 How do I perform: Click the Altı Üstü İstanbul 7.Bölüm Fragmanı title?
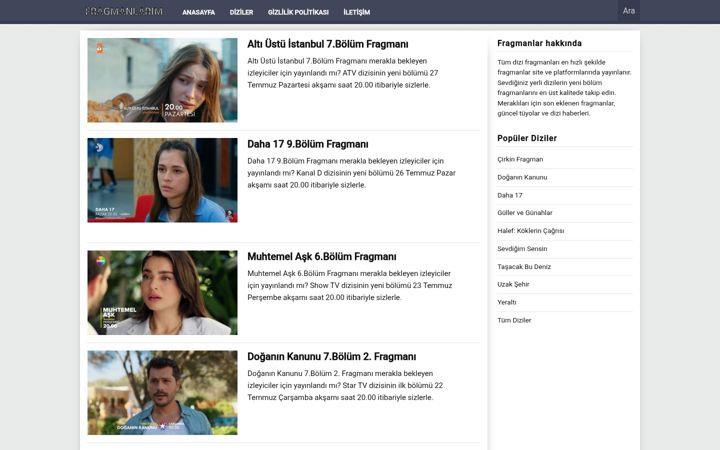[x=328, y=44]
